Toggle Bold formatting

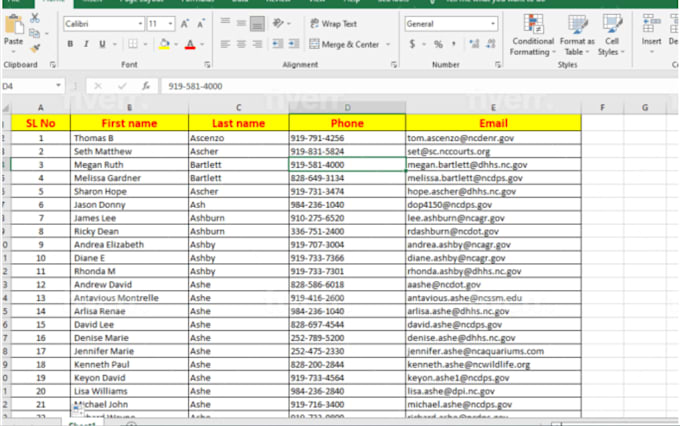click(x=70, y=44)
